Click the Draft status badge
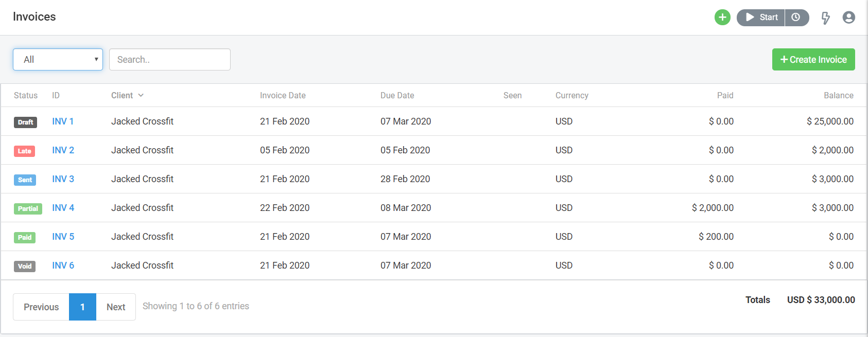Viewport: 868px width, 337px height. click(25, 122)
